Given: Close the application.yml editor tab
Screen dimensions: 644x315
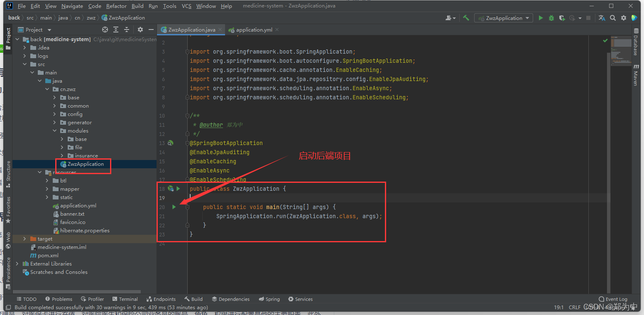Looking at the screenshot, I should coord(277,30).
